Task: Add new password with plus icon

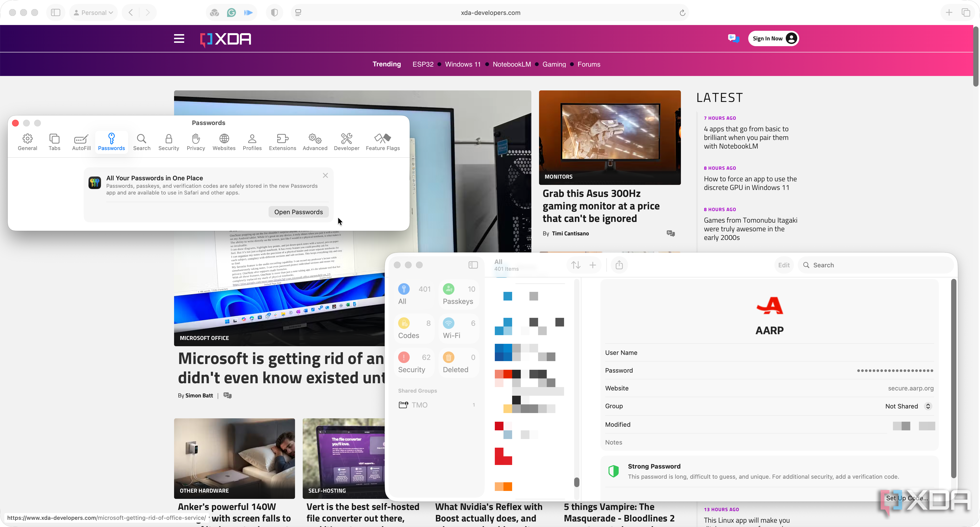Action: pyautogui.click(x=592, y=265)
